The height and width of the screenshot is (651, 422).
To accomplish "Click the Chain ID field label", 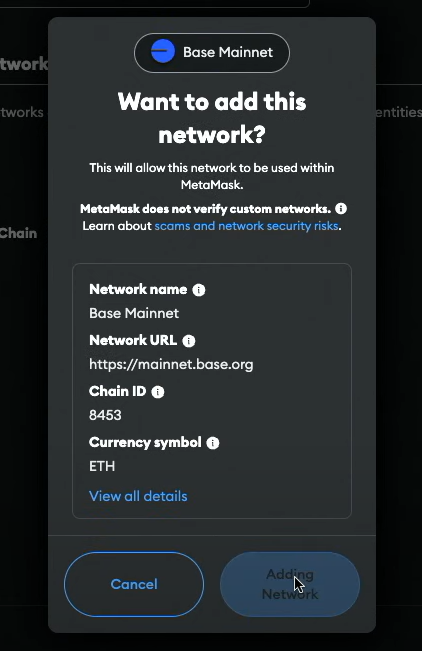I will tap(118, 391).
